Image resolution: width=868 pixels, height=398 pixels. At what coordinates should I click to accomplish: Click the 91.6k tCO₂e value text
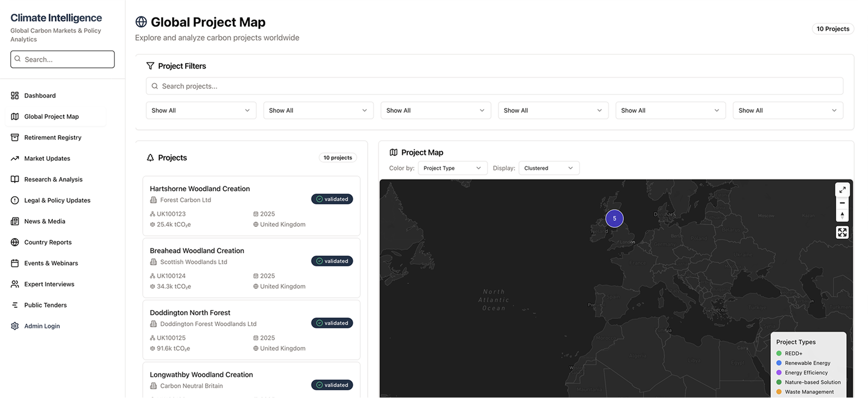coord(174,349)
